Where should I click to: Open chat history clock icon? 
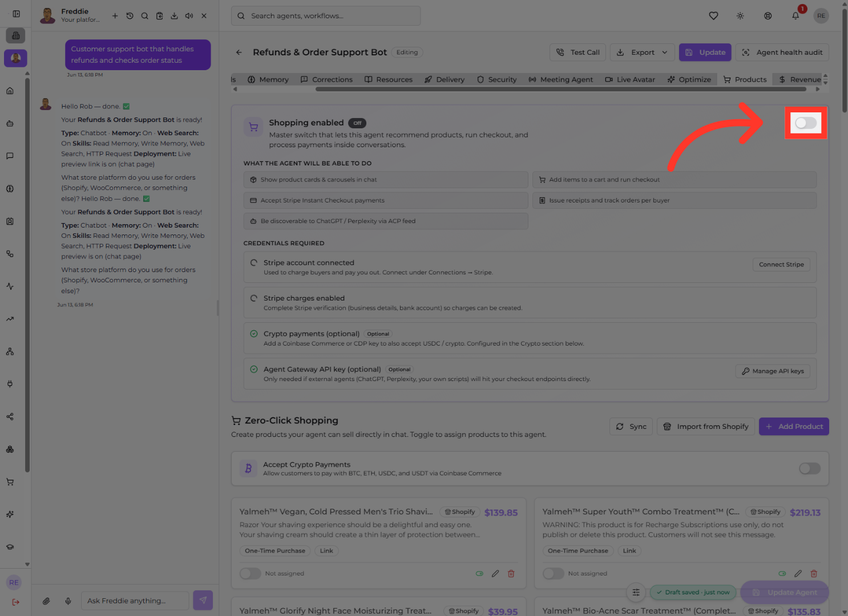(x=130, y=16)
